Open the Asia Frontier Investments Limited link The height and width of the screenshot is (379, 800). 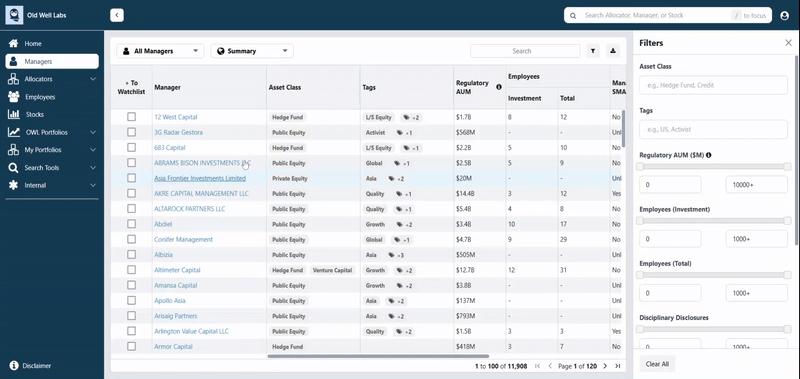tap(200, 179)
